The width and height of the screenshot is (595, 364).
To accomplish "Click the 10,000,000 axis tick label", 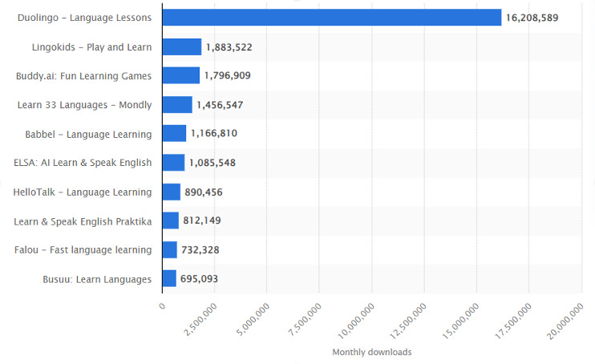I will pos(355,321).
